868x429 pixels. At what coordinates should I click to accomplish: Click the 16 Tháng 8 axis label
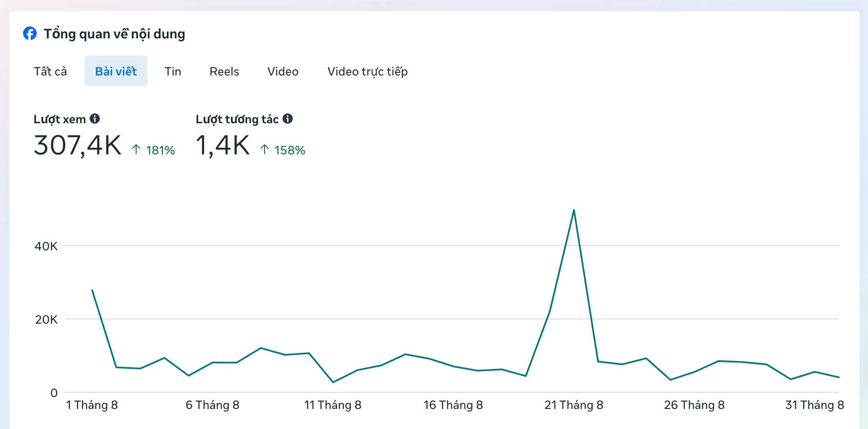pos(453,405)
